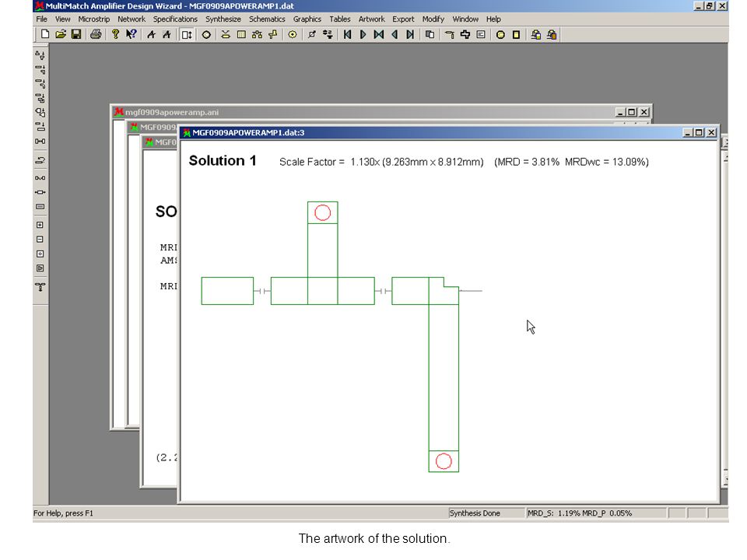747x560 pixels.
Task: Click the 'MRD_S: 1.19% MRD_P 0.05%' status text
Action: (x=580, y=513)
